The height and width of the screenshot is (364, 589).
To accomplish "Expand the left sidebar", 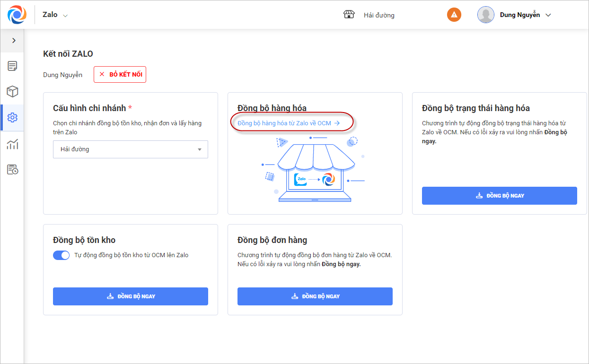I will tap(14, 41).
